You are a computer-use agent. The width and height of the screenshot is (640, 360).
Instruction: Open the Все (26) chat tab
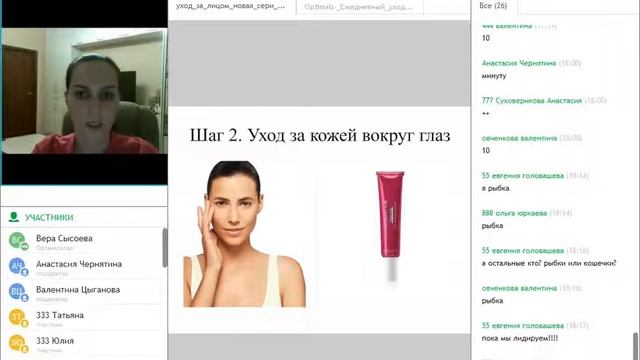(x=493, y=6)
